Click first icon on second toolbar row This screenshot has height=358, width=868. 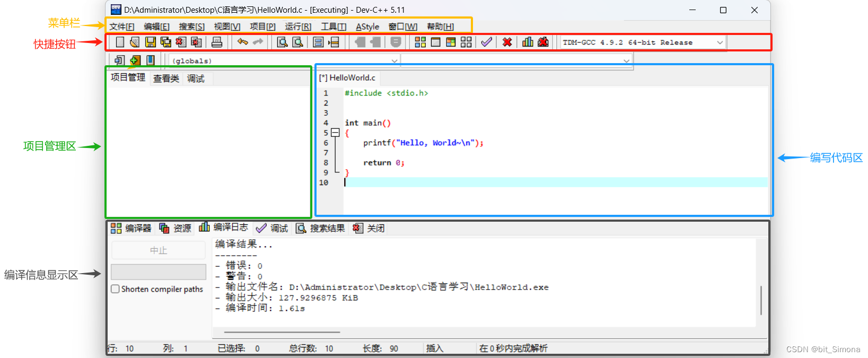pos(120,60)
